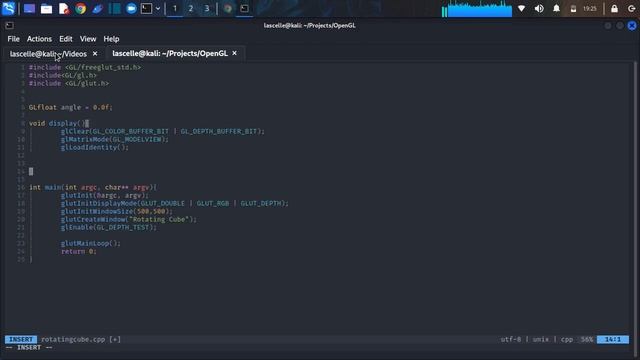Maximize the terminal window

tap(620, 25)
